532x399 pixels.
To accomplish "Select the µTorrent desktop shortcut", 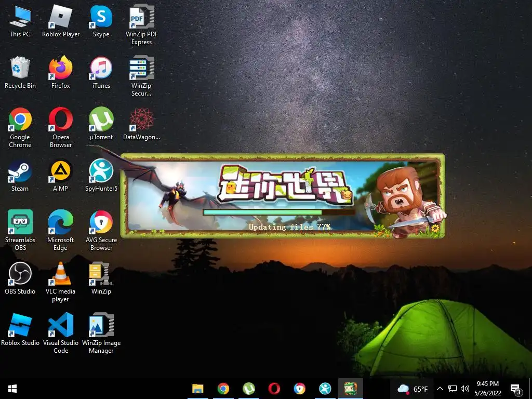I will [101, 124].
